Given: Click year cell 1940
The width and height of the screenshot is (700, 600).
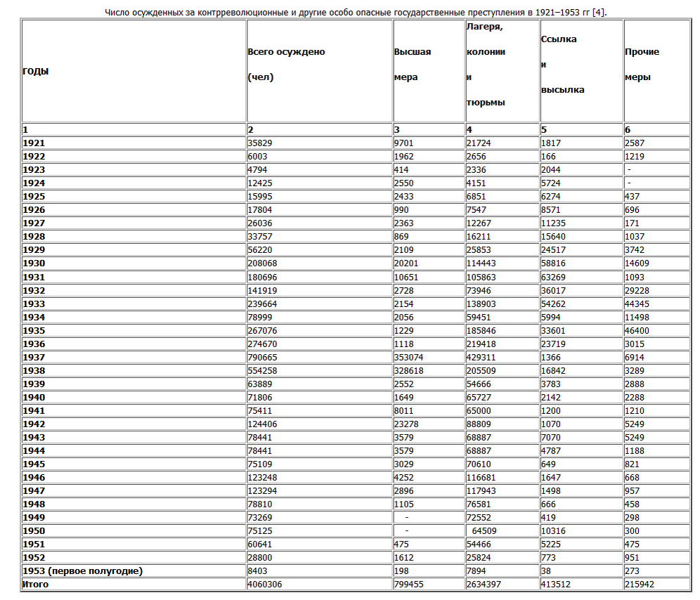Looking at the screenshot, I should [x=134, y=398].
